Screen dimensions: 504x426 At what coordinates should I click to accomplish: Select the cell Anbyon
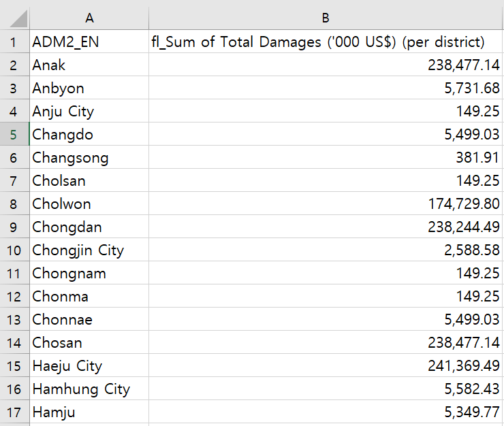89,88
